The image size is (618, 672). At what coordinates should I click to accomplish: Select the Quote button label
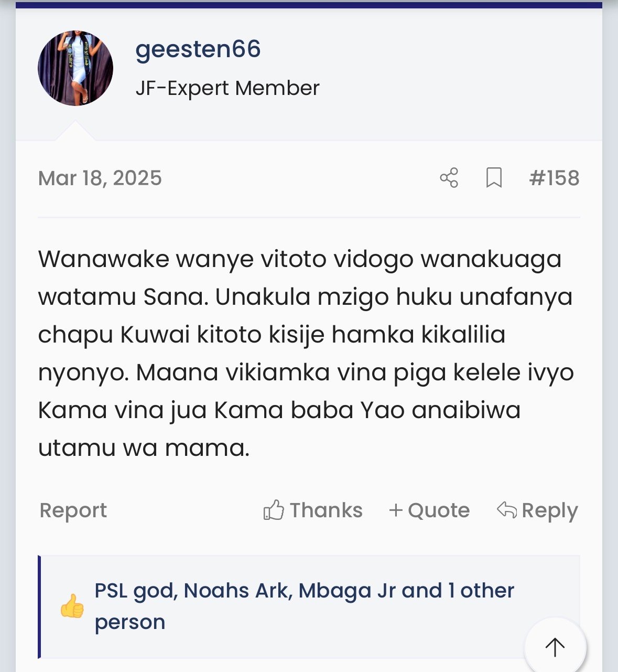coord(439,510)
